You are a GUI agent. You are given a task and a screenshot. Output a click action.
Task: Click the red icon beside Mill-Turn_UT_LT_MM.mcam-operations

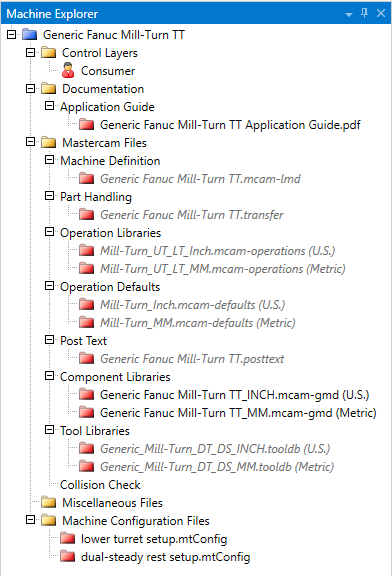click(87, 269)
